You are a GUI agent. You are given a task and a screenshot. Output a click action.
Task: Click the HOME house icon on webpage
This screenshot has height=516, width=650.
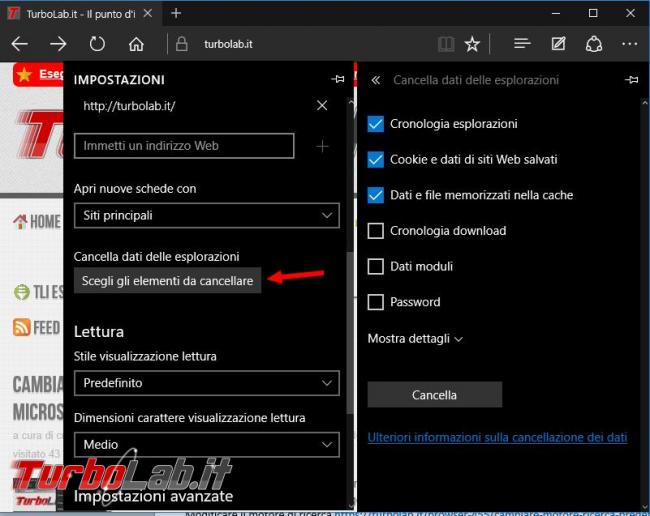[x=20, y=221]
